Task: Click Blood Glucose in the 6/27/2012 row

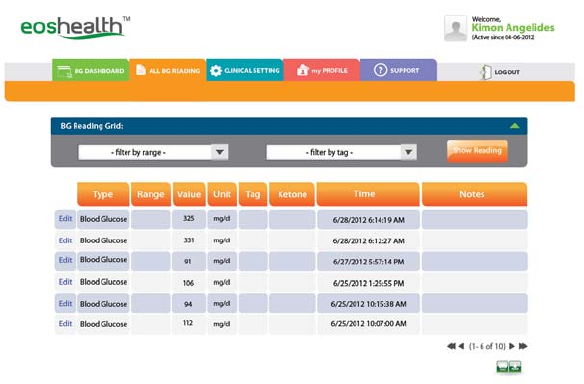Action: pyautogui.click(x=103, y=260)
